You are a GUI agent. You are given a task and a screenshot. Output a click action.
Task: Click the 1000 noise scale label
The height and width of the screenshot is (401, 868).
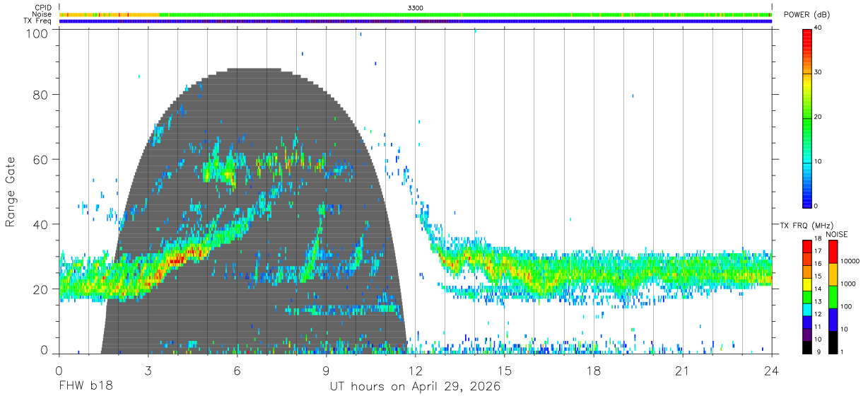point(848,284)
